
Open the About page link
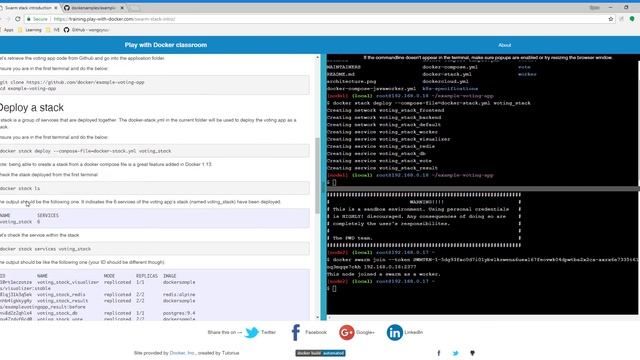504,45
